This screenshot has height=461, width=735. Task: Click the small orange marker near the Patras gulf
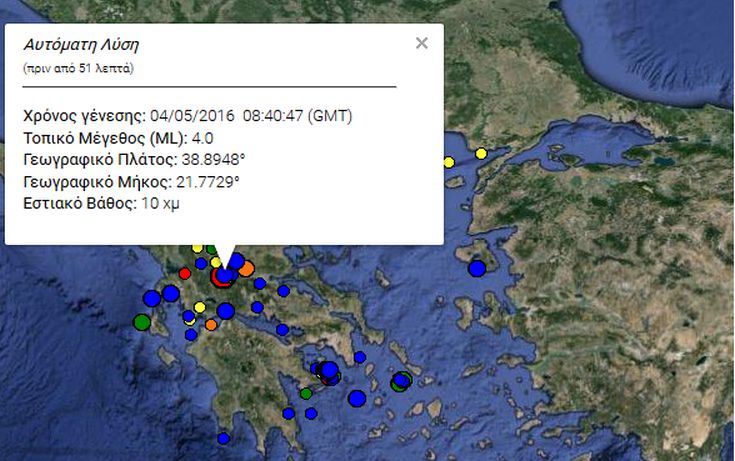(x=211, y=325)
